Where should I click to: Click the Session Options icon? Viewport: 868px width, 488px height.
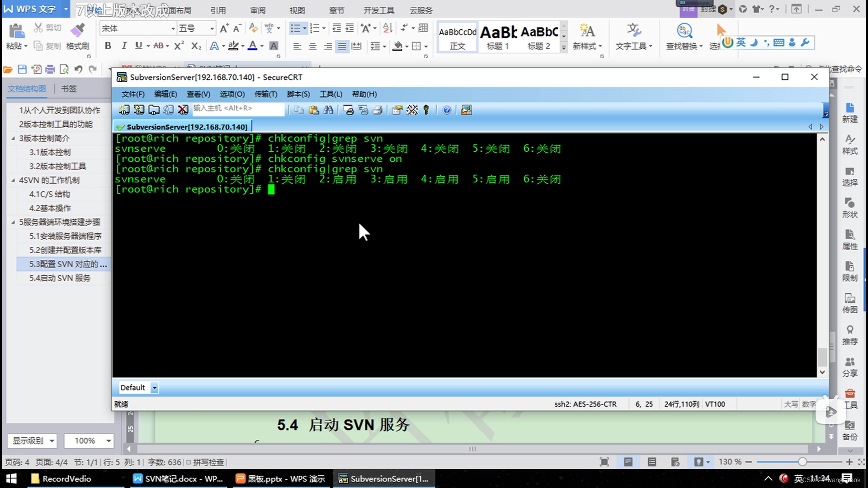pos(397,110)
